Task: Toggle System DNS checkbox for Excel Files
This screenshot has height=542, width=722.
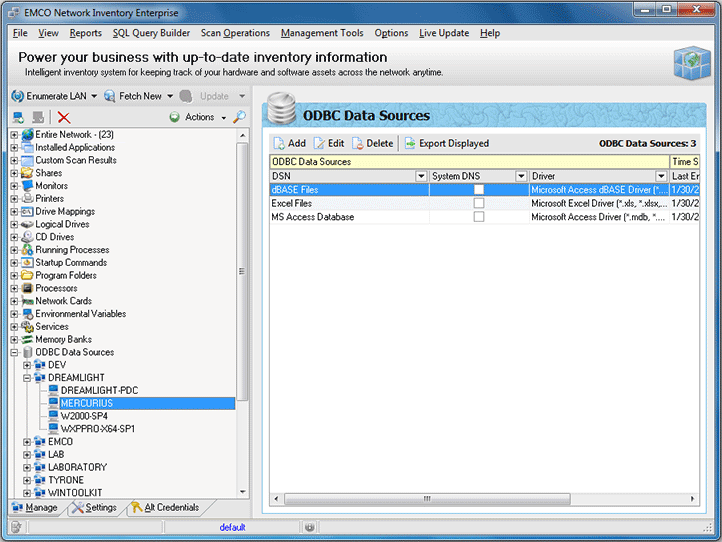Action: pyautogui.click(x=479, y=203)
